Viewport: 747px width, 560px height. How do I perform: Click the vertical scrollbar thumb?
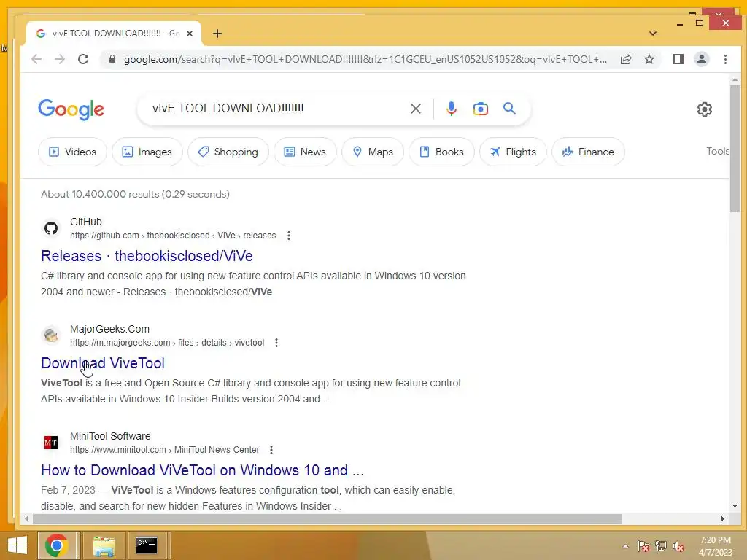coord(735,149)
